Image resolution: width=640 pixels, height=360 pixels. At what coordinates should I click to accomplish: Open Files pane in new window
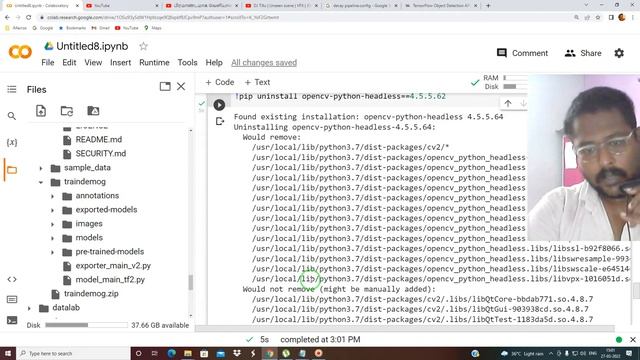point(165,87)
